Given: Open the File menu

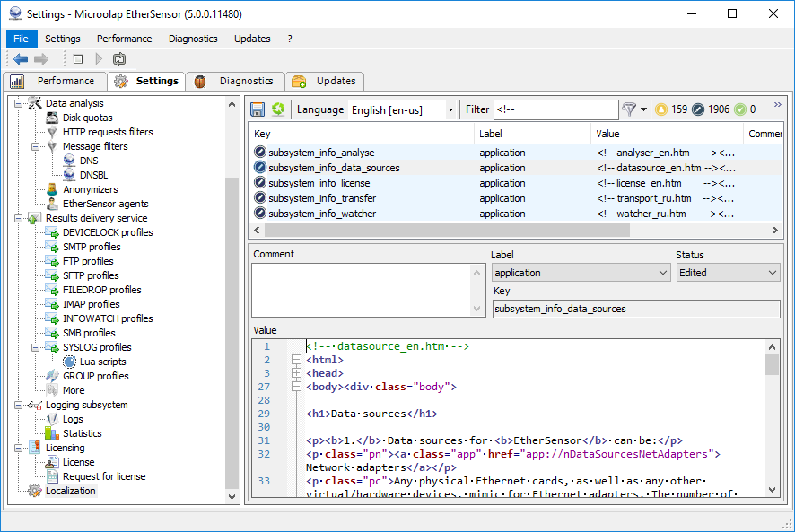Looking at the screenshot, I should click(x=21, y=39).
